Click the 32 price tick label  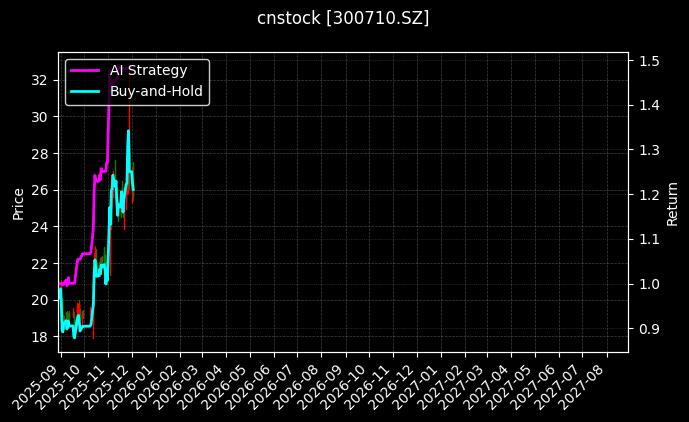click(39, 80)
